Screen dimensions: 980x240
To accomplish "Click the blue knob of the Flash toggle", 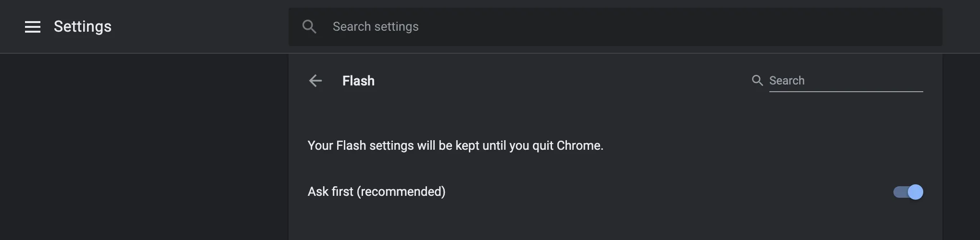I will (x=916, y=192).
